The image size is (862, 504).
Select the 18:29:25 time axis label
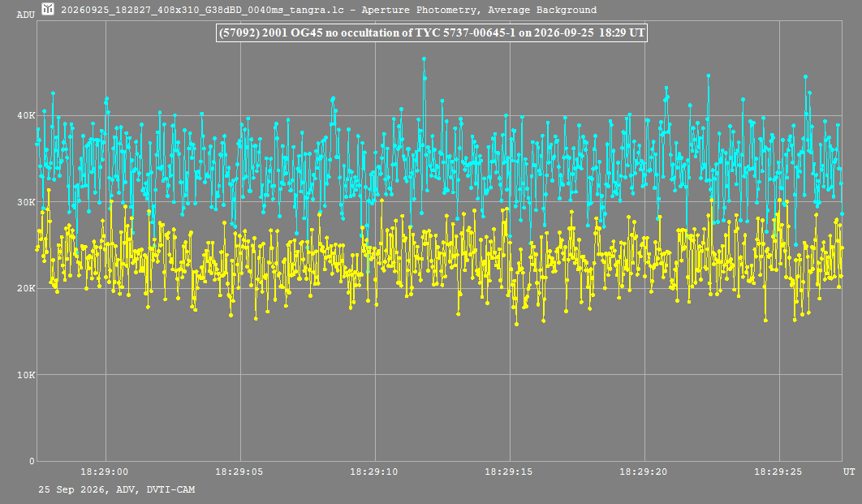[x=778, y=472]
